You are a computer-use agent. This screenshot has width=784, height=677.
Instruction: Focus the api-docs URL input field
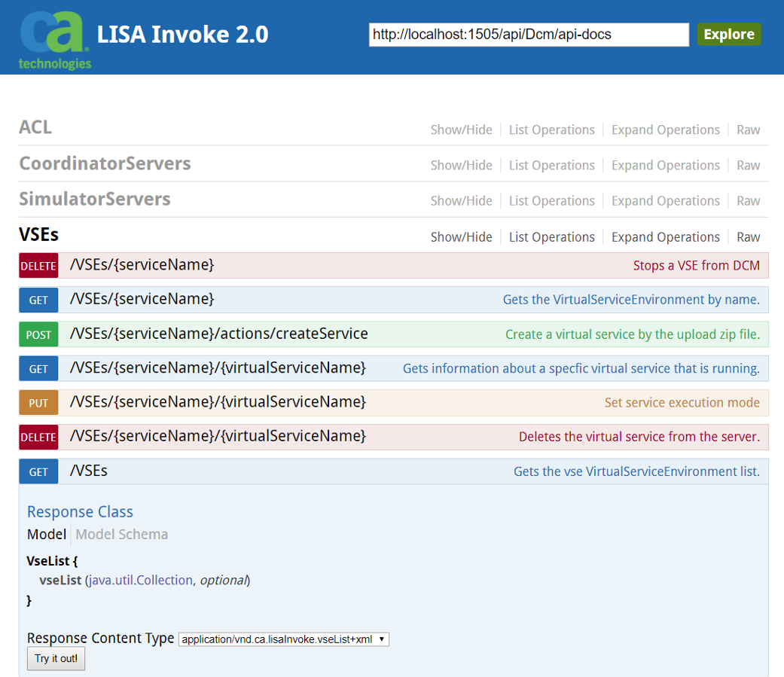[529, 35]
